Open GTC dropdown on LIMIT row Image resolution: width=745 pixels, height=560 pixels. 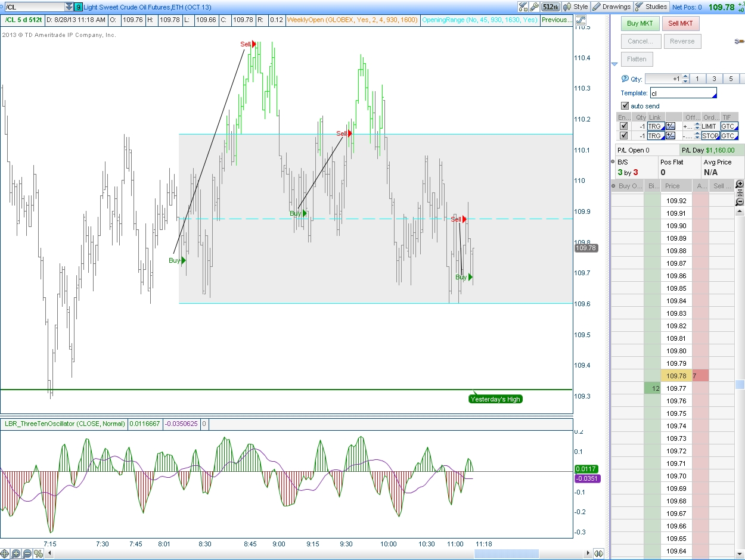point(729,126)
